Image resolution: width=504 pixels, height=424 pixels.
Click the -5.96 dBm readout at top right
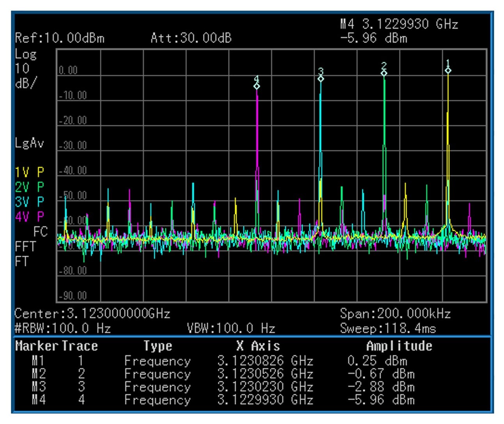[374, 38]
